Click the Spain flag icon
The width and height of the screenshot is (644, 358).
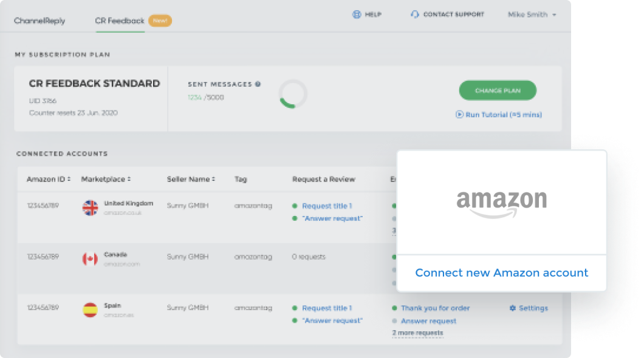tap(91, 309)
